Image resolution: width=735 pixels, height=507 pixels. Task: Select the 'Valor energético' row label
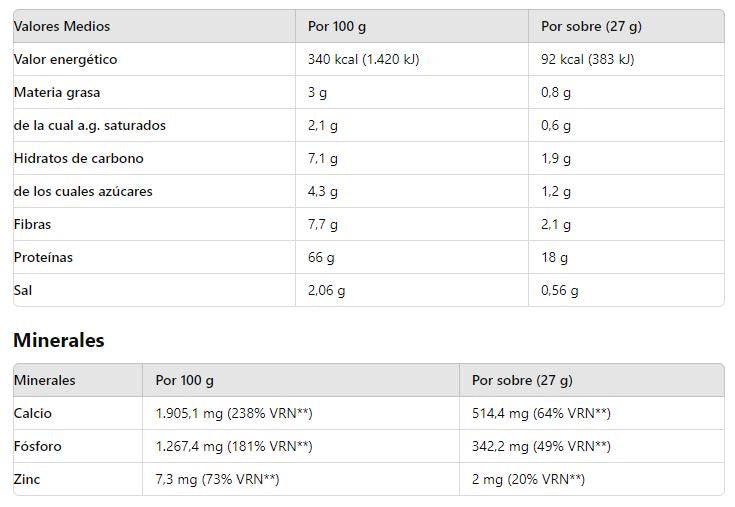(x=65, y=59)
